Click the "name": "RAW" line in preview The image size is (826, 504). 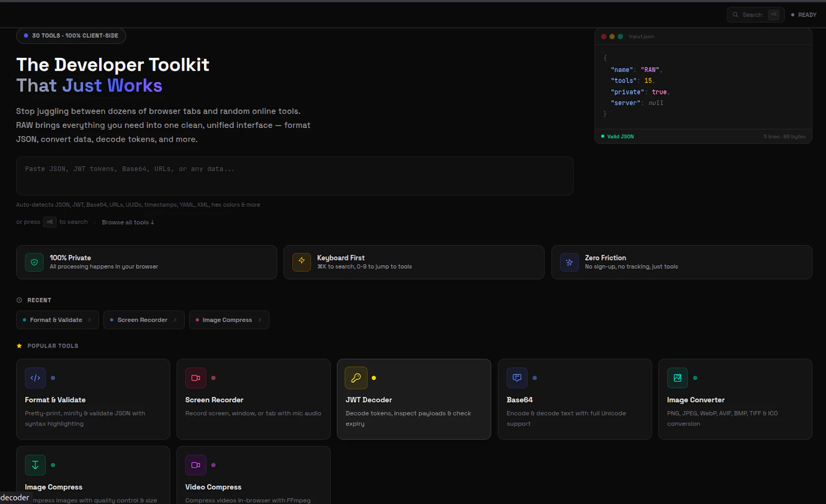[x=637, y=70]
